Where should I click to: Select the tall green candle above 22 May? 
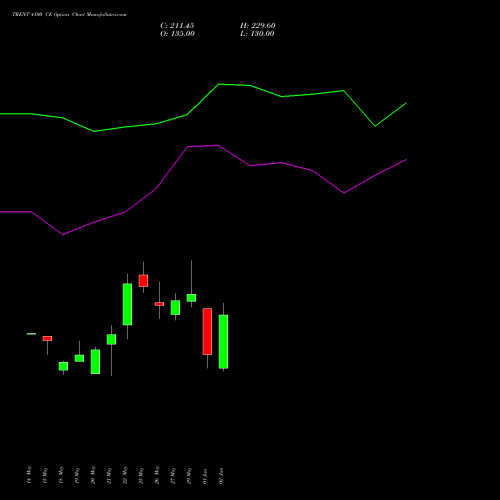tap(127, 304)
